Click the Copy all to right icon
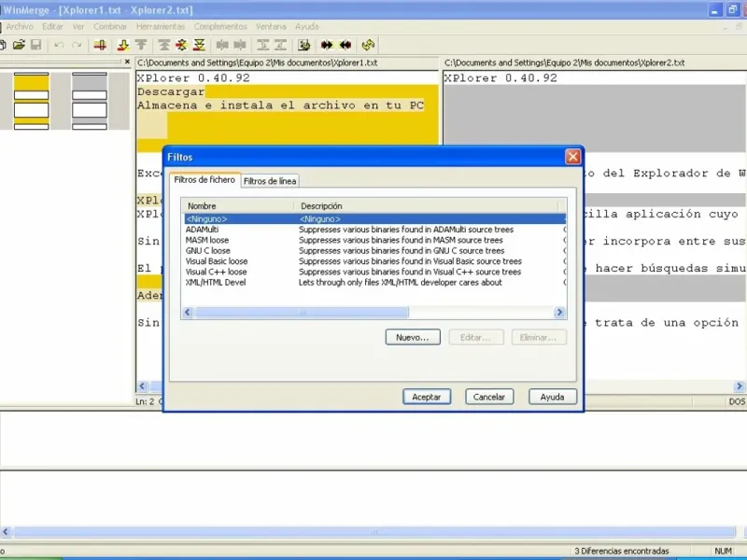Image resolution: width=747 pixels, height=560 pixels. click(x=327, y=45)
